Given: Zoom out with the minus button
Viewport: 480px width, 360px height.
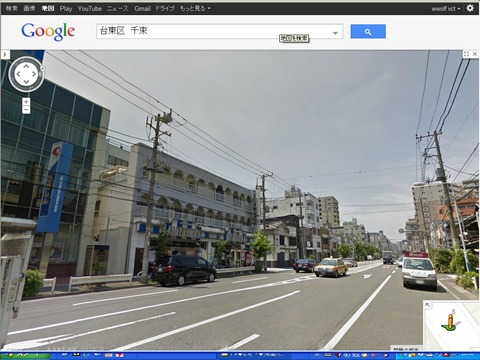Looking at the screenshot, I should point(26,110).
